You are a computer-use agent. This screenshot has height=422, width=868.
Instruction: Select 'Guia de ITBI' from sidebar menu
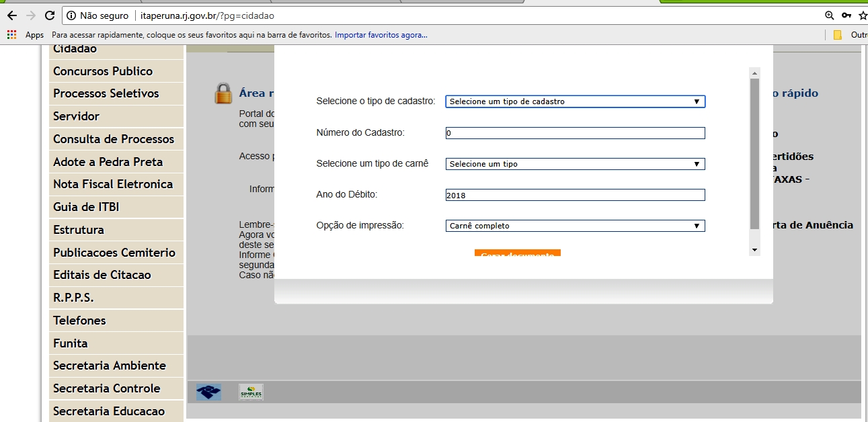coord(86,207)
